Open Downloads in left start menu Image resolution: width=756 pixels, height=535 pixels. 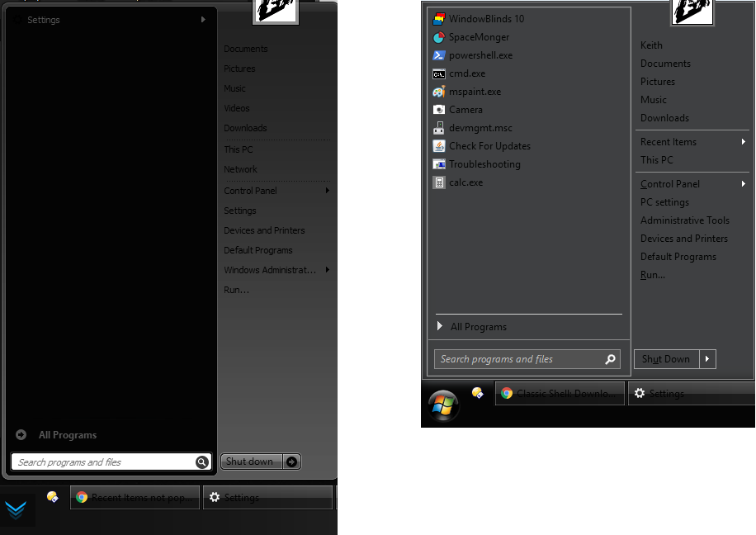coord(245,128)
